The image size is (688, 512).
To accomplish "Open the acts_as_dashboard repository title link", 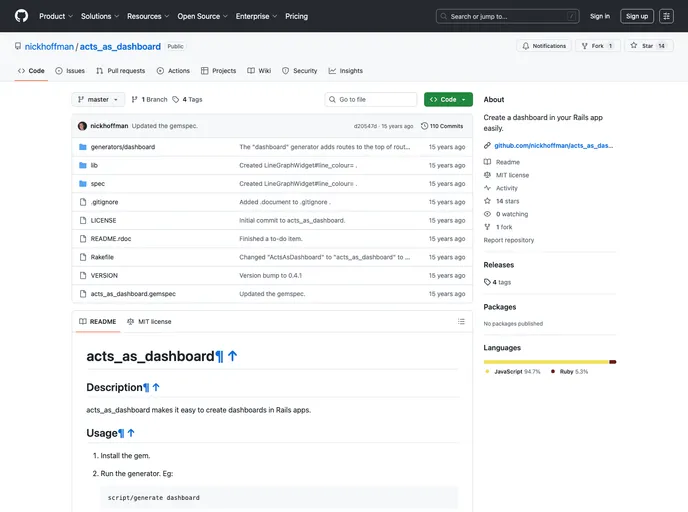I will 120,47.
